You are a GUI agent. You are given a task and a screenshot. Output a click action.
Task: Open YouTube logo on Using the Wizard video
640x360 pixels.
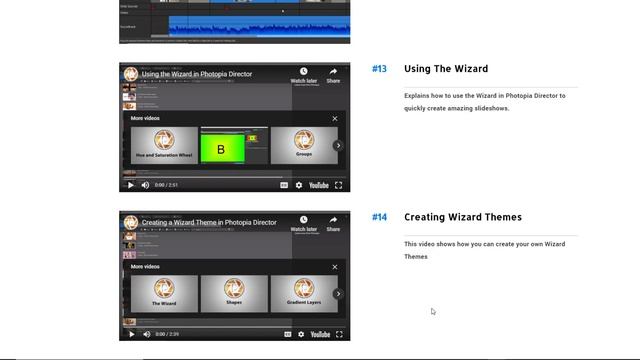[x=319, y=185]
